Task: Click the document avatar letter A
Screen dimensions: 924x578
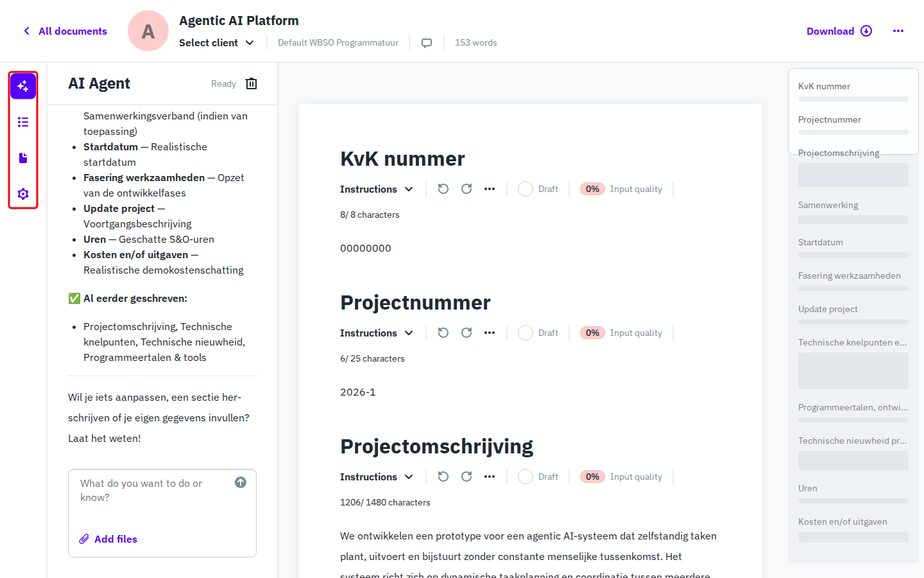Action: (x=148, y=31)
